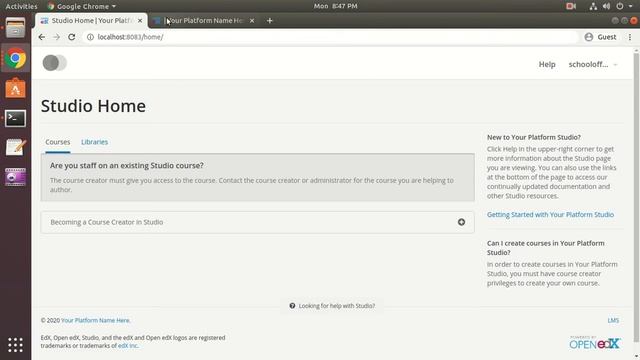Image resolution: width=640 pixels, height=360 pixels.
Task: Click the volume icon in top bar
Action: coord(606,6)
